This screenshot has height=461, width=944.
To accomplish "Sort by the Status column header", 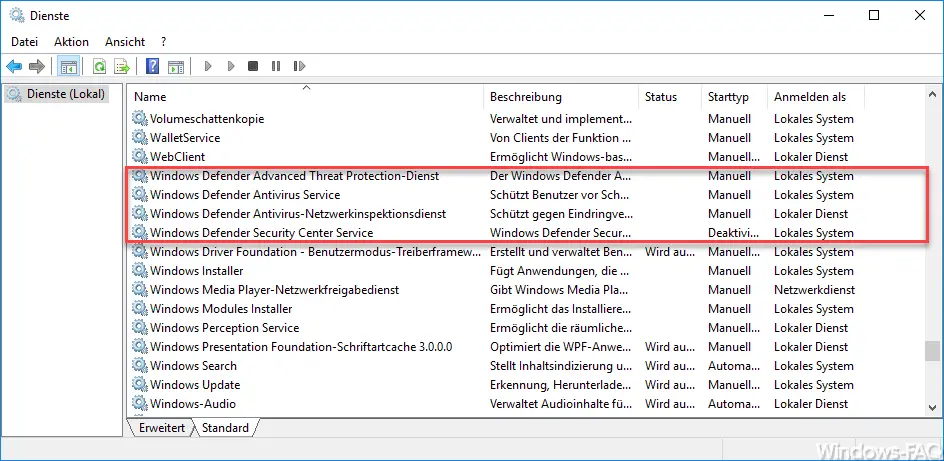I will 670,97.
